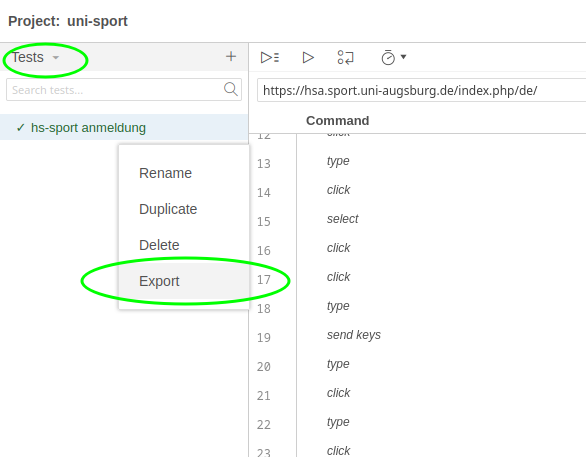586x457 pixels.
Task: Select row 17 click command
Action: point(417,277)
